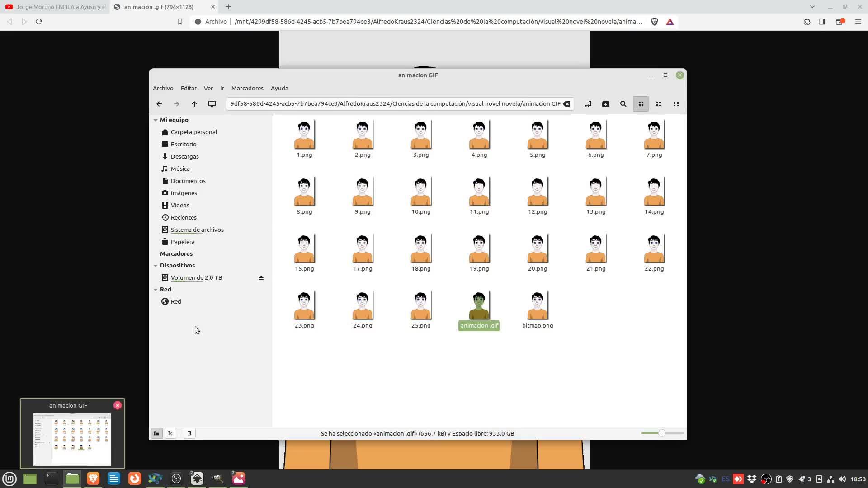Viewport: 868px width, 488px height.
Task: Switch to compact view mode
Action: [x=676, y=104]
